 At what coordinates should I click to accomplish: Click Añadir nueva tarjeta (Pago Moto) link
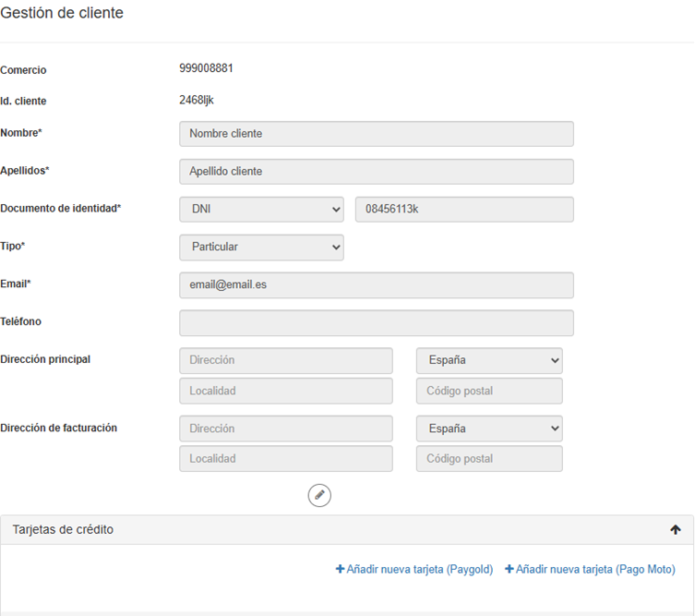pos(591,569)
